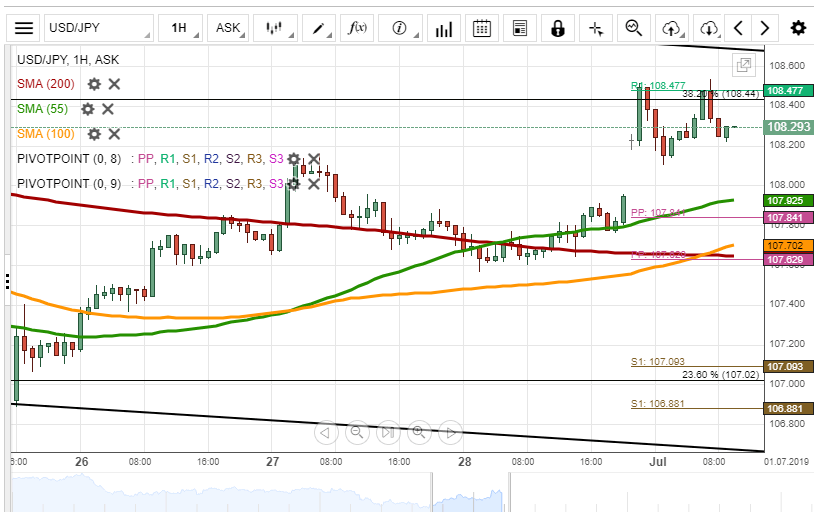Image resolution: width=823 pixels, height=515 pixels.
Task: Click the SMA (100) indicator label
Action: click(x=45, y=134)
